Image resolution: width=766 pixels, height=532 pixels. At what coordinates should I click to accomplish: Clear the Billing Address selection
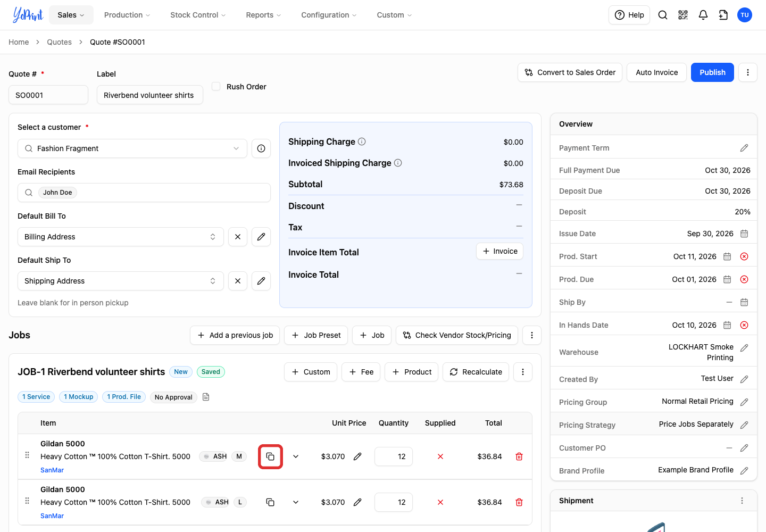238,237
